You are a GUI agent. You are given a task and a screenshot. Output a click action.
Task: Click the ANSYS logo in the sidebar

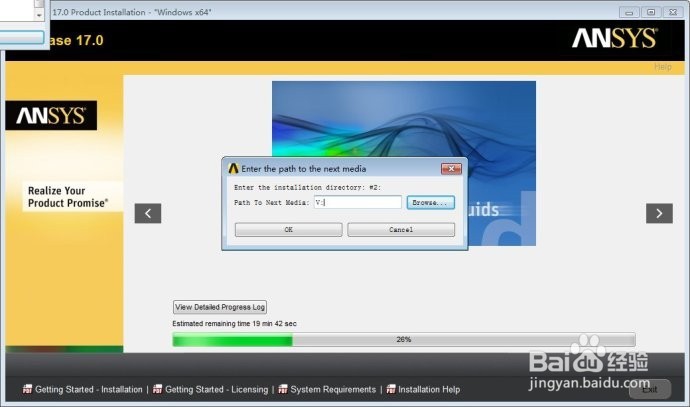click(x=51, y=115)
